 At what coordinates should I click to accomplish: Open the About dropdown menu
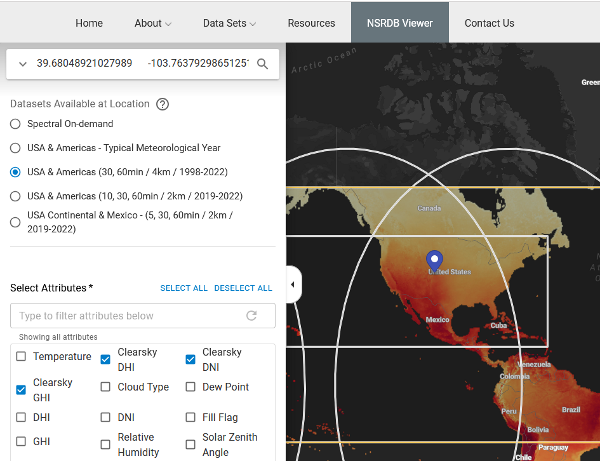point(153,23)
